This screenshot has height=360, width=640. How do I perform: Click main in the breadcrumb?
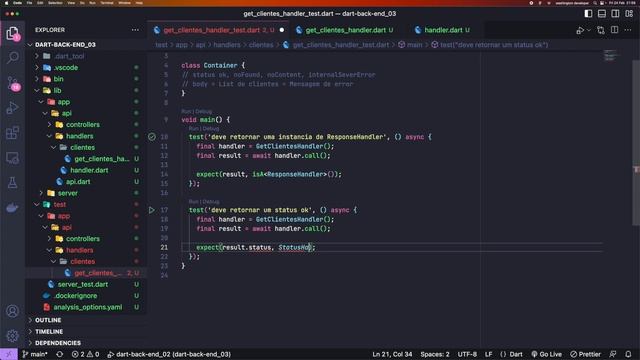pos(414,45)
